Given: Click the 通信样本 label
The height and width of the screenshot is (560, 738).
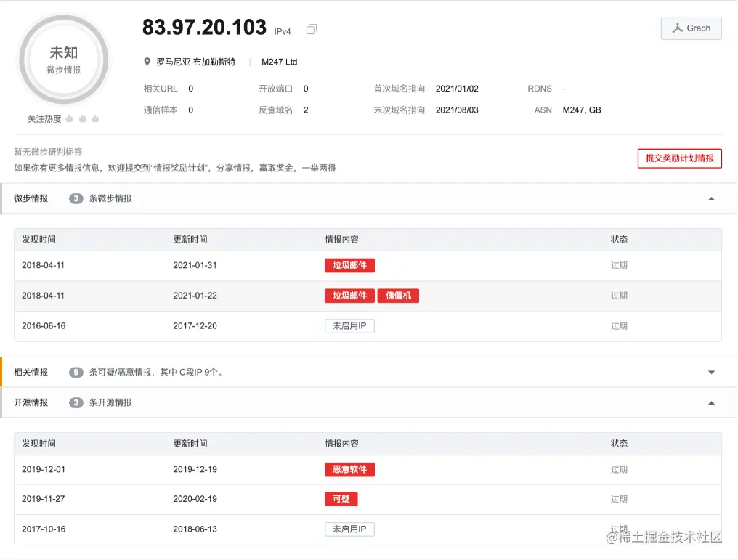Looking at the screenshot, I should click(161, 110).
